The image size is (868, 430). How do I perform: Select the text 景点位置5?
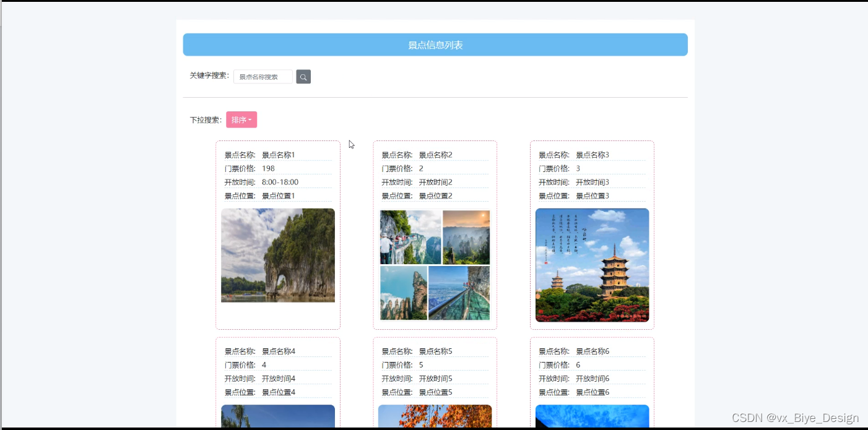[436, 392]
